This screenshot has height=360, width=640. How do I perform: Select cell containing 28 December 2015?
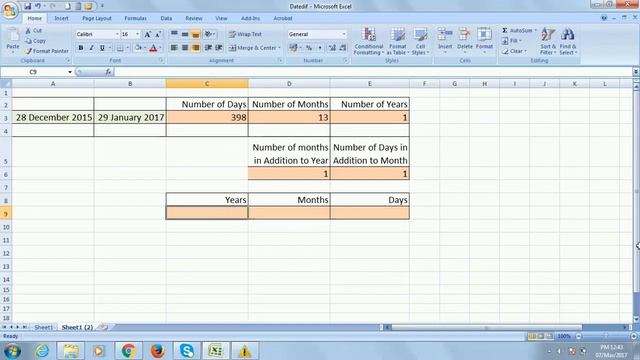pos(53,118)
